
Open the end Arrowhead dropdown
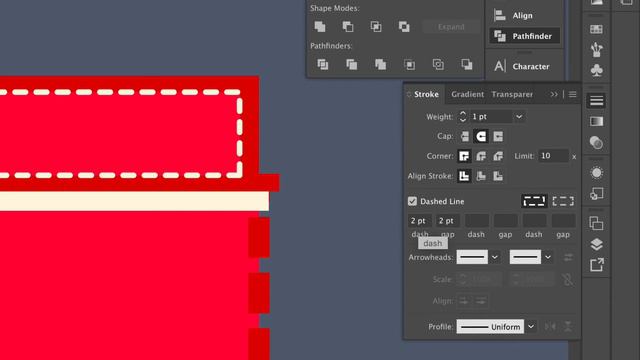pyautogui.click(x=548, y=257)
